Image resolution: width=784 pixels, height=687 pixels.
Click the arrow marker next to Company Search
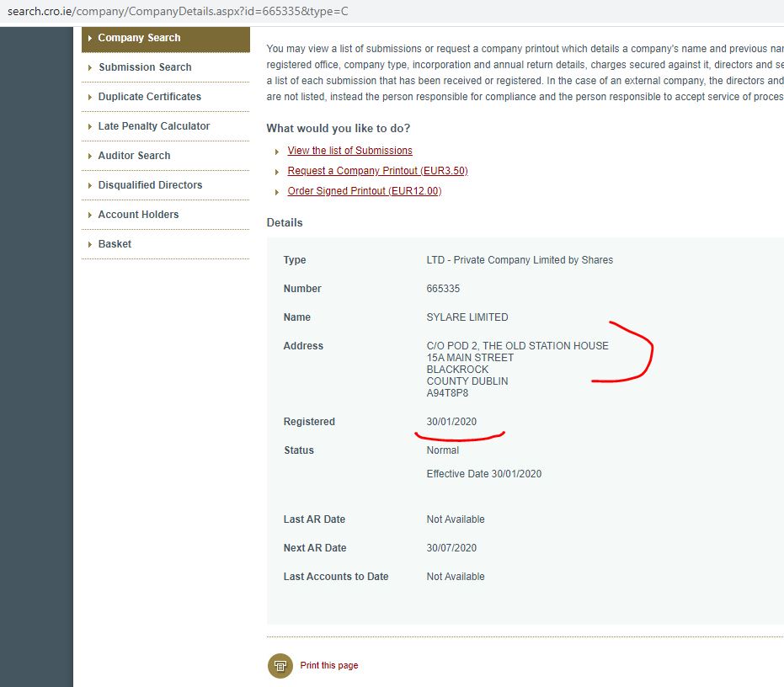[x=90, y=38]
